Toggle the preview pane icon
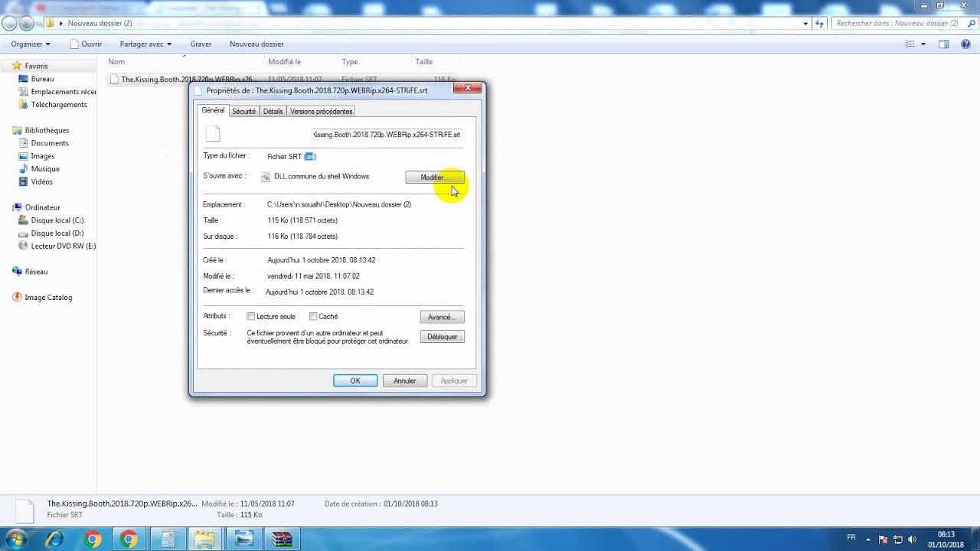 click(x=944, y=44)
